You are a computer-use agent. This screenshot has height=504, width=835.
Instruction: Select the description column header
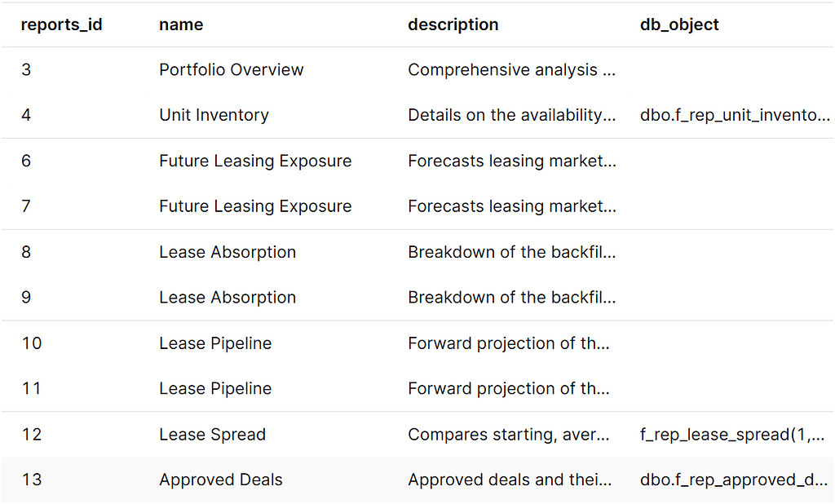[x=453, y=24]
